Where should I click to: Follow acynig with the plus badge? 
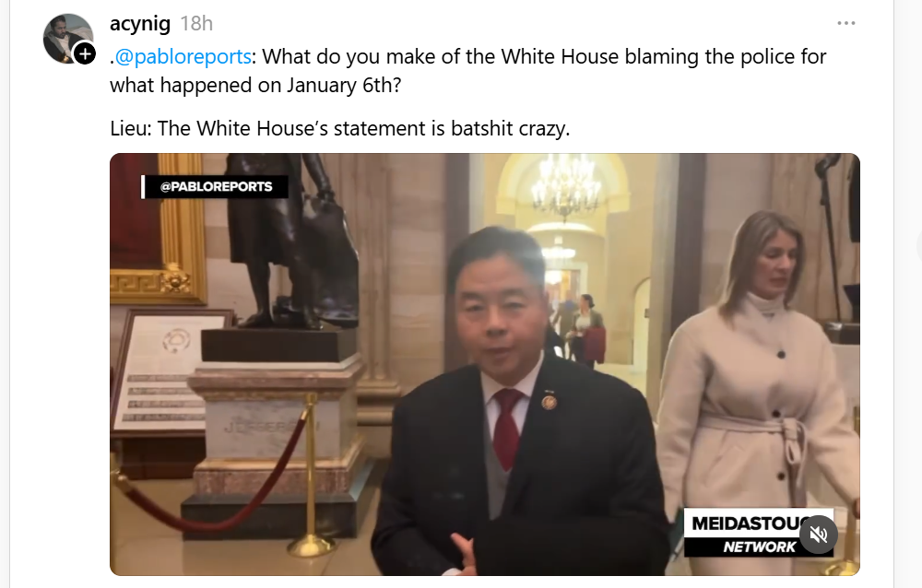point(85,54)
